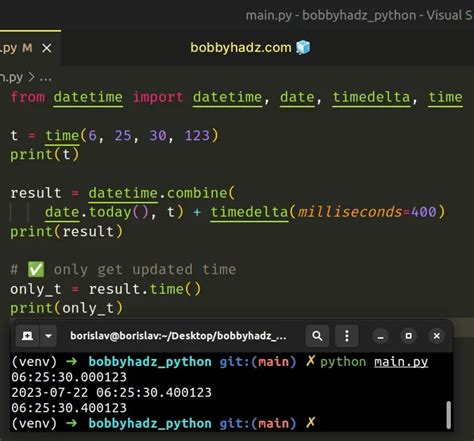The height and width of the screenshot is (441, 474).
Task: Click the 'milliseconds' keyword argument
Action: [x=350, y=212]
